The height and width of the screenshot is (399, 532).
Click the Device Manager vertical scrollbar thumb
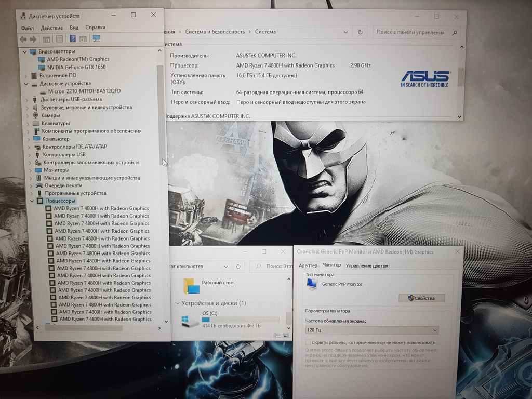coord(161,115)
